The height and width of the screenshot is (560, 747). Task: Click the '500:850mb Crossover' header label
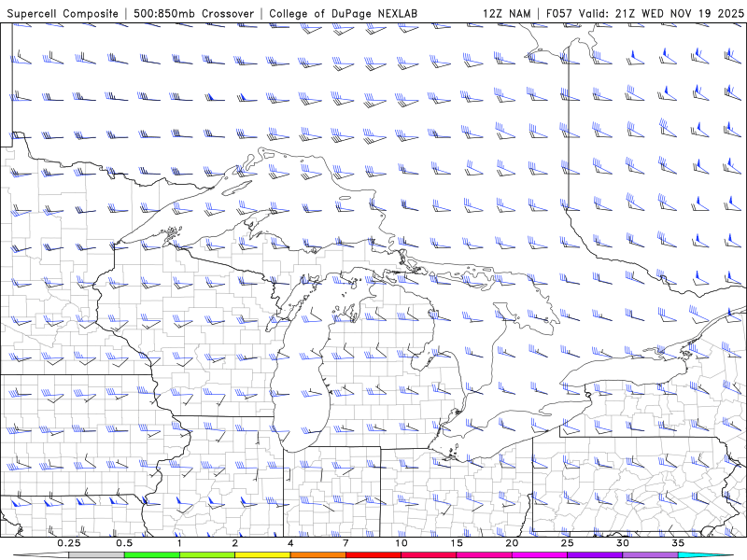(x=194, y=13)
